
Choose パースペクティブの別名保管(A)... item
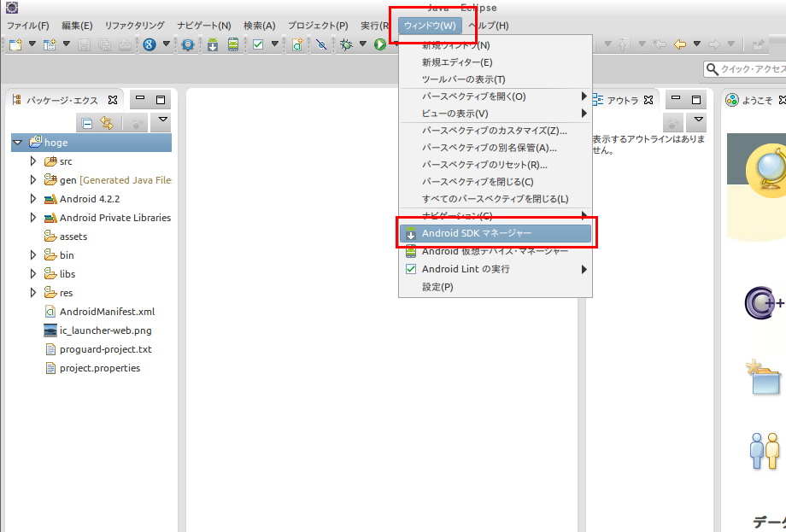click(496, 148)
